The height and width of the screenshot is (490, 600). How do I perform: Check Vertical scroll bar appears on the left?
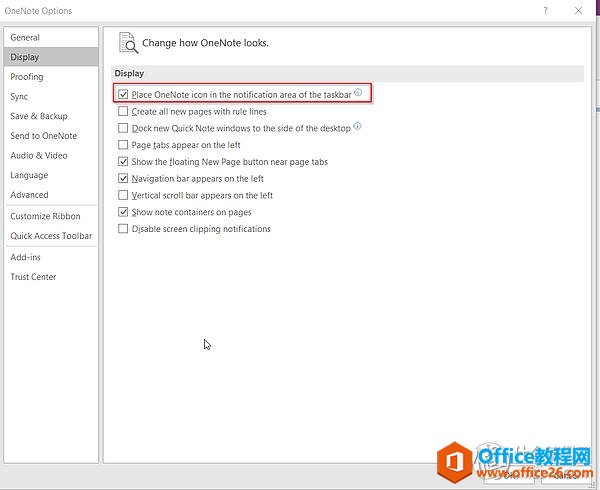[123, 195]
